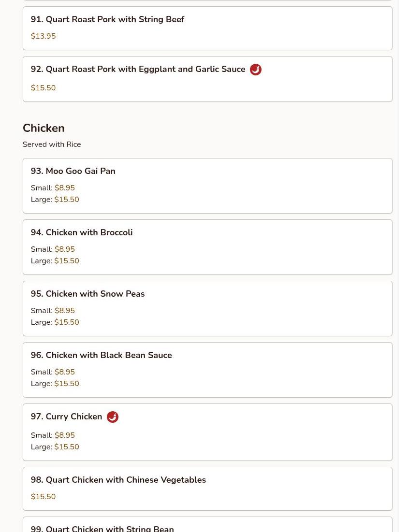408x532 pixels.
Task: Choose Large Curry Chicken price
Action: (66, 447)
